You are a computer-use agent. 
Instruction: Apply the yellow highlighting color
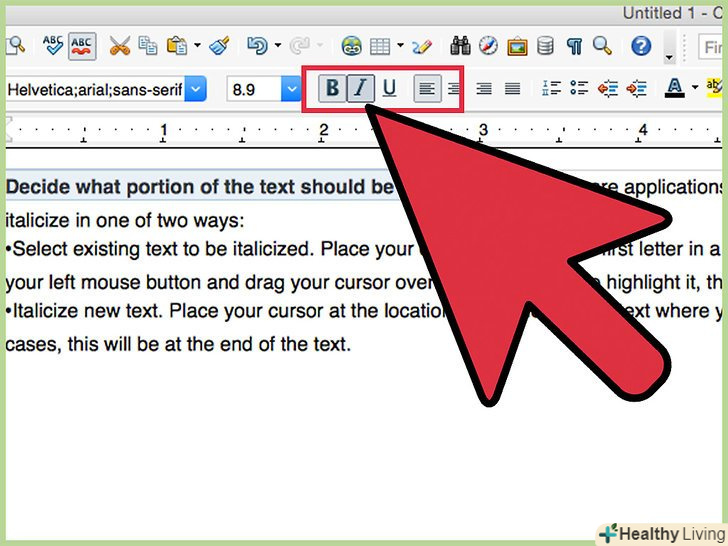pyautogui.click(x=714, y=87)
